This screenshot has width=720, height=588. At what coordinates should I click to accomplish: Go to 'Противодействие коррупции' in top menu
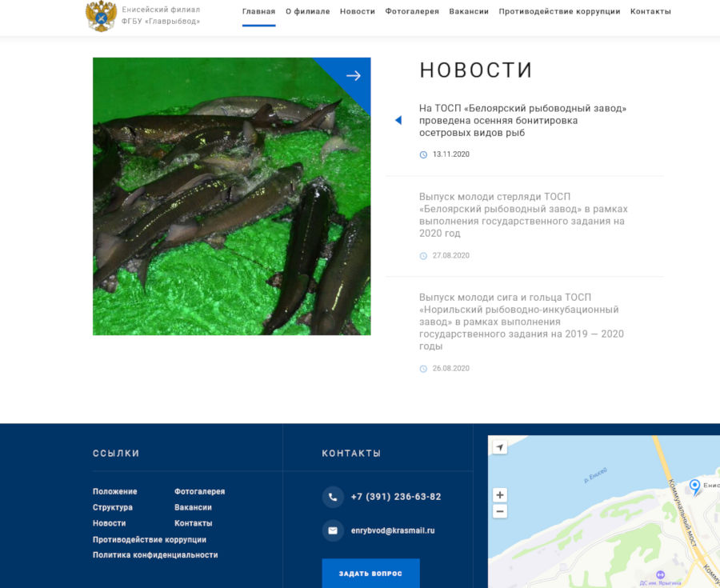coord(559,12)
